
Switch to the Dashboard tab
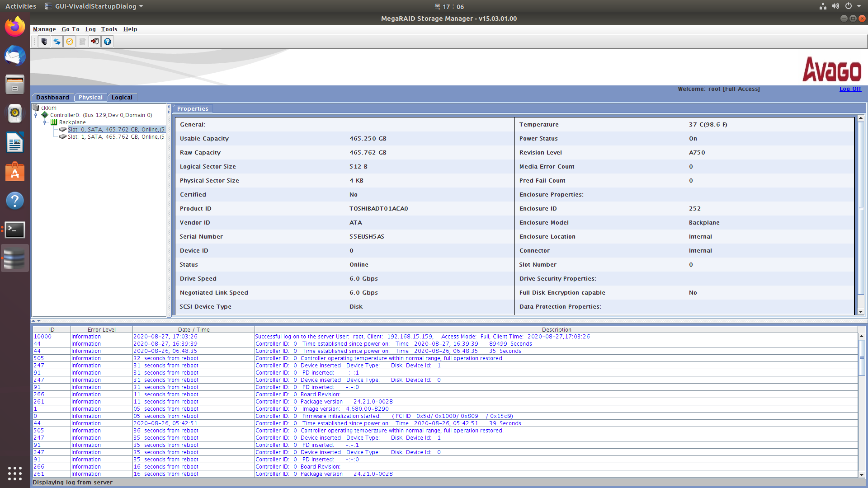52,98
